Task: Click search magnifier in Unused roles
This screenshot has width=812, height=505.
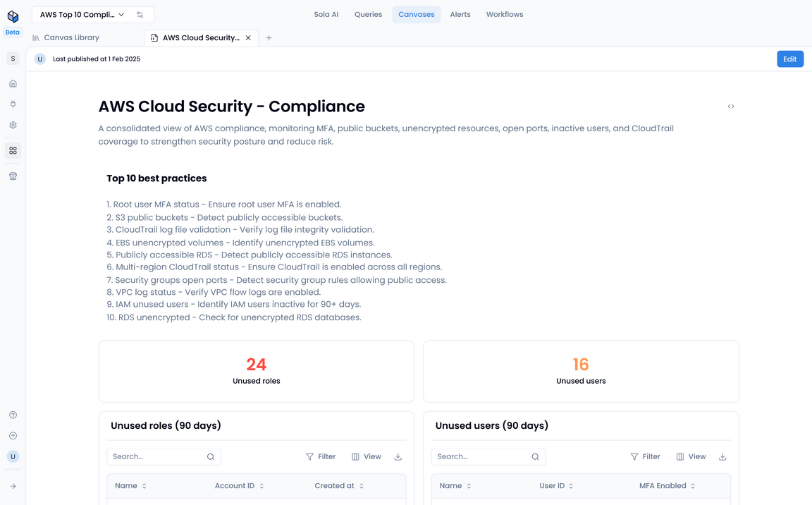Action: click(211, 456)
